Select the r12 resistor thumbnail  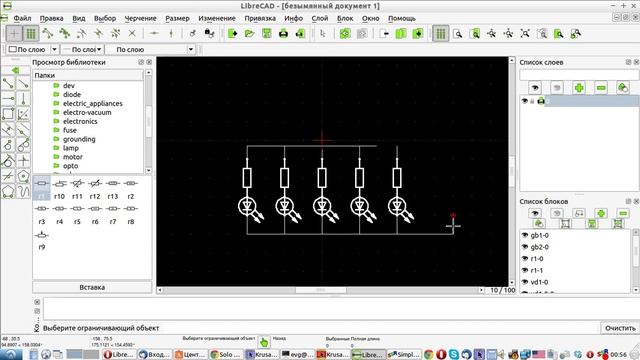click(x=95, y=189)
